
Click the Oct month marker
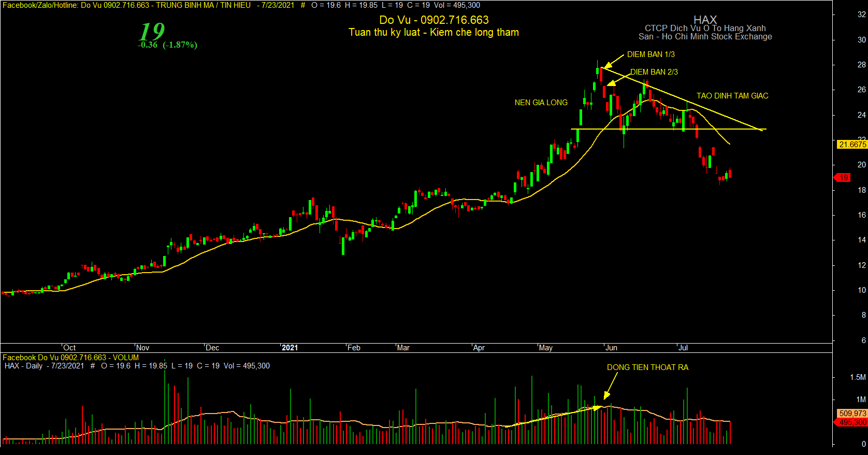[x=69, y=348]
